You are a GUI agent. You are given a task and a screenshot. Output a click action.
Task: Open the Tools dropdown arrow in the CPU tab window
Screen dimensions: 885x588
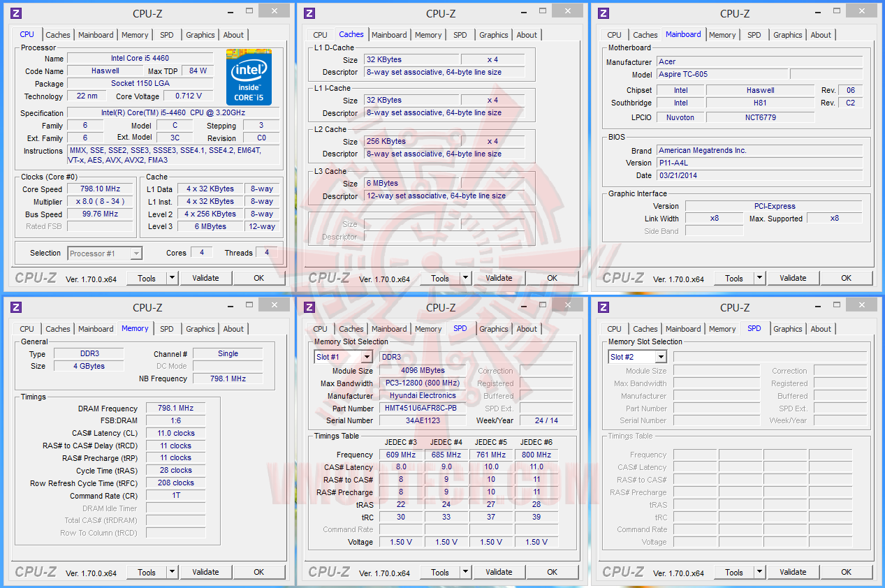point(172,278)
